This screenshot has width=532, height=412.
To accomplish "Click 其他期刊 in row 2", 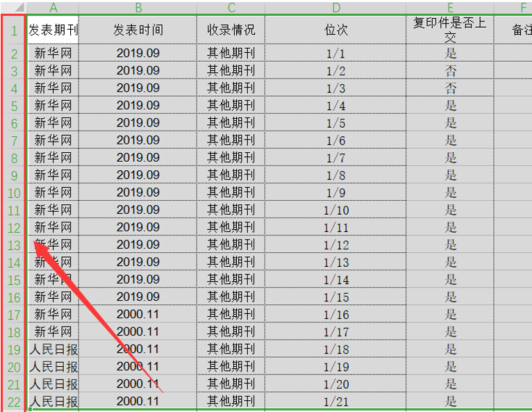I will coord(231,53).
